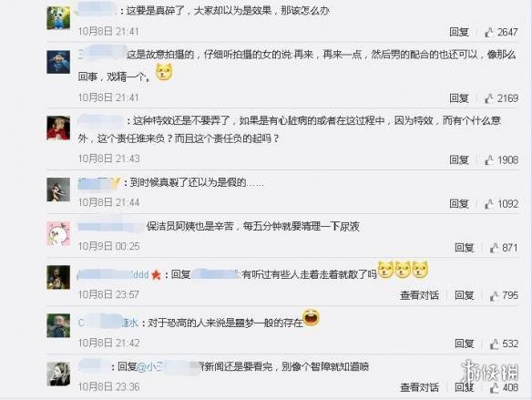Viewport: 532px width, 400px height.
Task: Click 回复 on the 10月9日 00:25 comment
Action: (x=465, y=248)
